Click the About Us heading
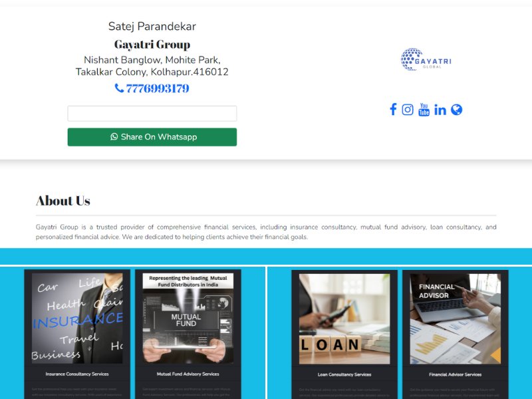532x399 pixels. (63, 201)
